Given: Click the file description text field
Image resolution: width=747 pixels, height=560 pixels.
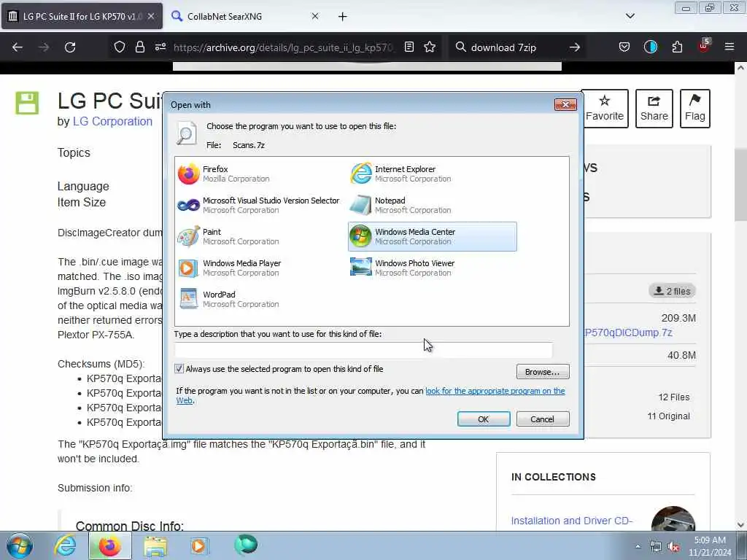Looking at the screenshot, I should pos(363,350).
